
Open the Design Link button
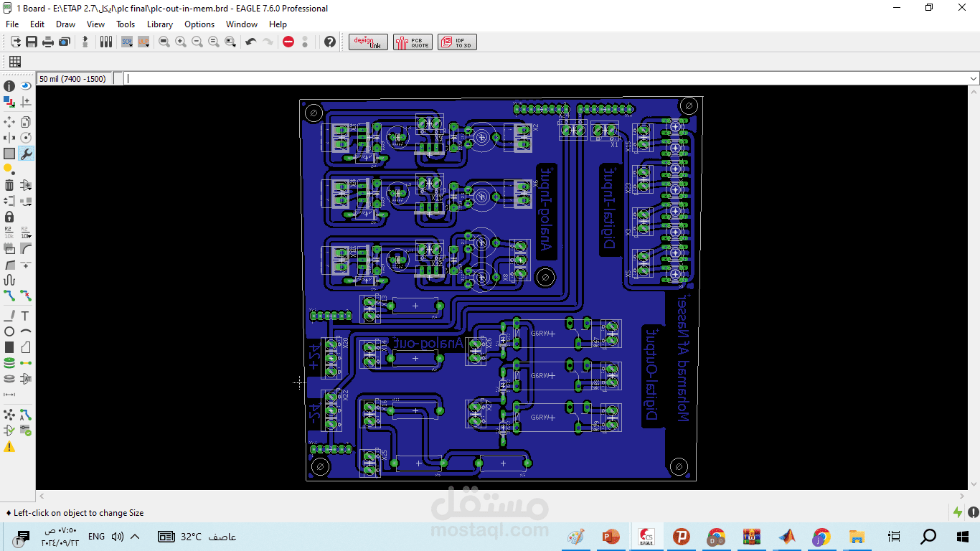pyautogui.click(x=369, y=42)
